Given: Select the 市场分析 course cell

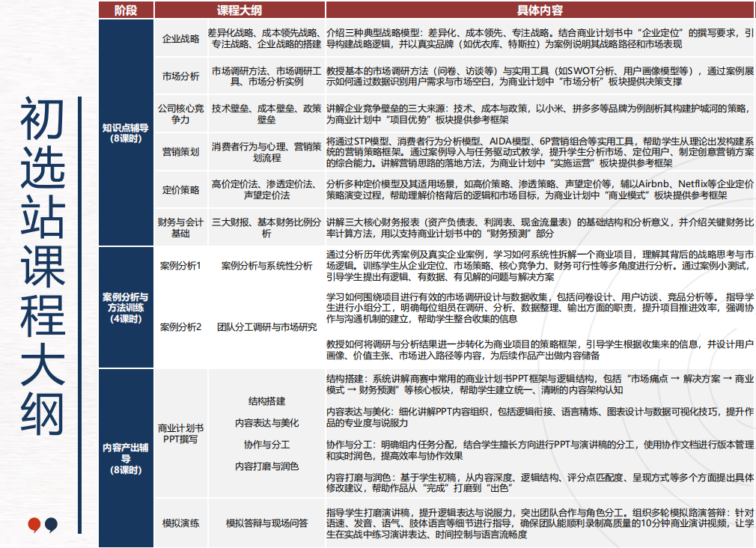Looking at the screenshot, I should pyautogui.click(x=181, y=76).
